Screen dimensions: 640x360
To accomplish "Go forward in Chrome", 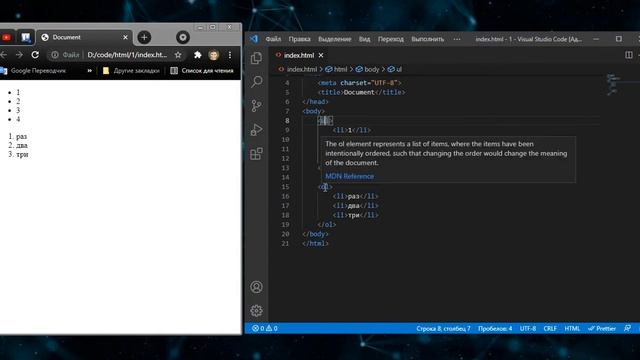I will (x=19, y=55).
